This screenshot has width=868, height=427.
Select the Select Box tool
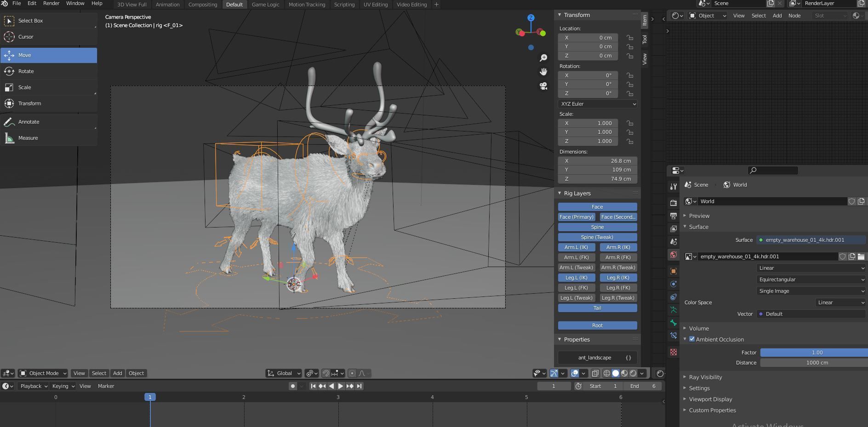49,21
